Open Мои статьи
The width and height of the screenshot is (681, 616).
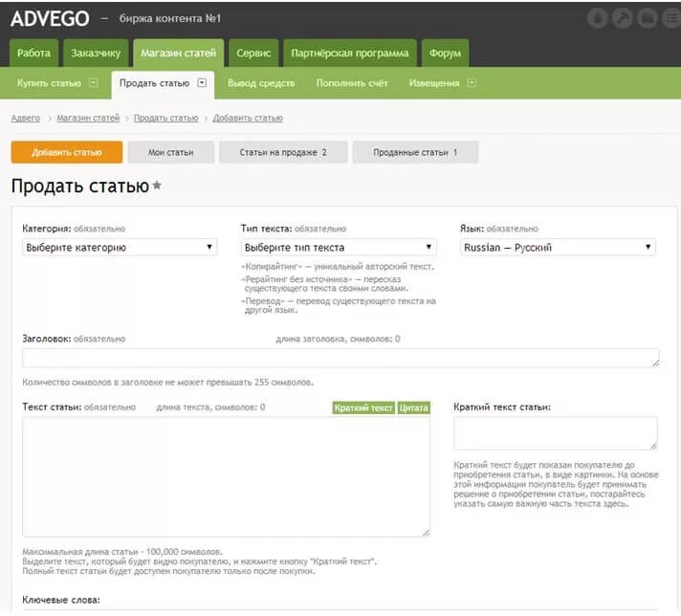[x=170, y=152]
